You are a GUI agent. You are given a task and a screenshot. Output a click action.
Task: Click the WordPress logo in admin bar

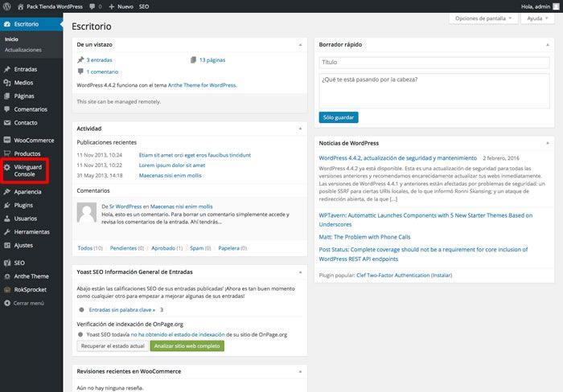pos(6,6)
